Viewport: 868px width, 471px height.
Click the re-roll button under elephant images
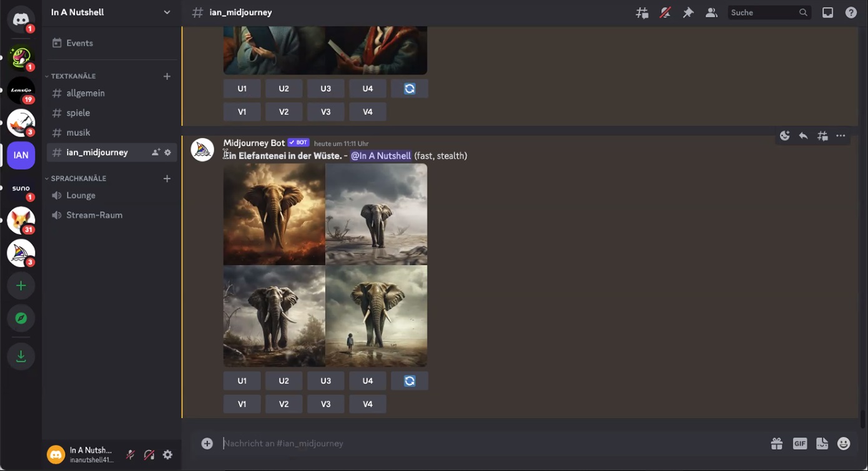pos(410,381)
